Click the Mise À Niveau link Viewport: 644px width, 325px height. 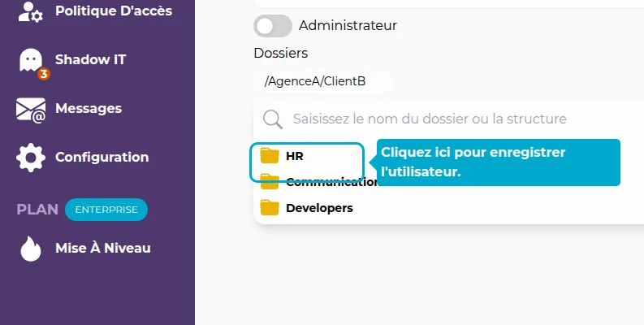pyautogui.click(x=102, y=248)
